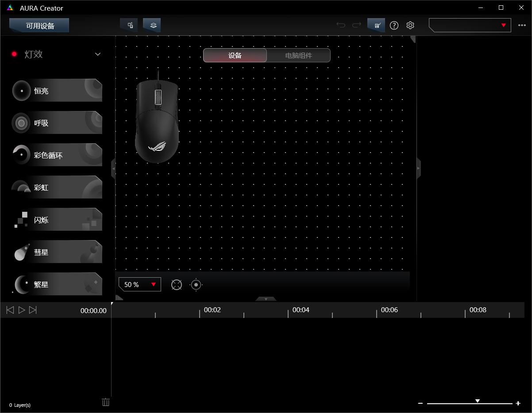
Task: Click the 00:04 timeline ruler mark
Action: coord(301,310)
